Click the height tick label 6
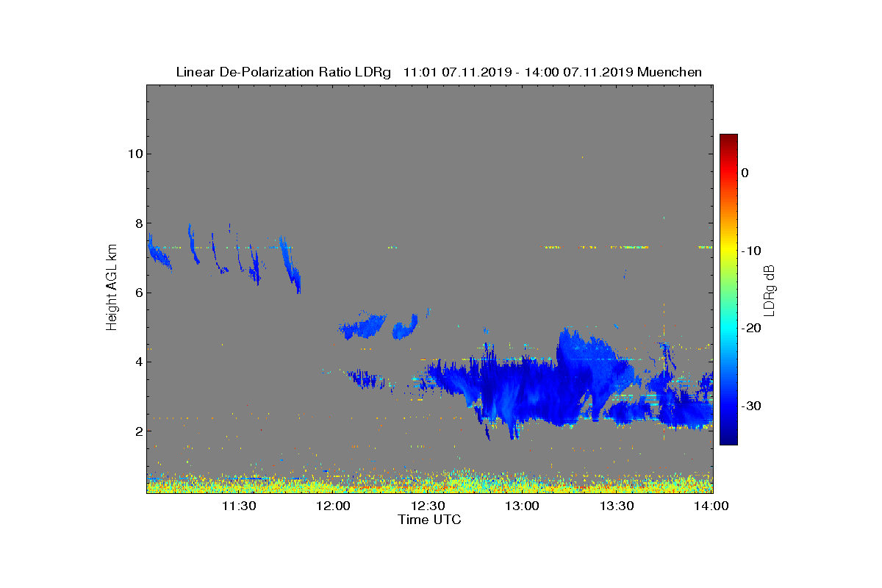 [138, 293]
